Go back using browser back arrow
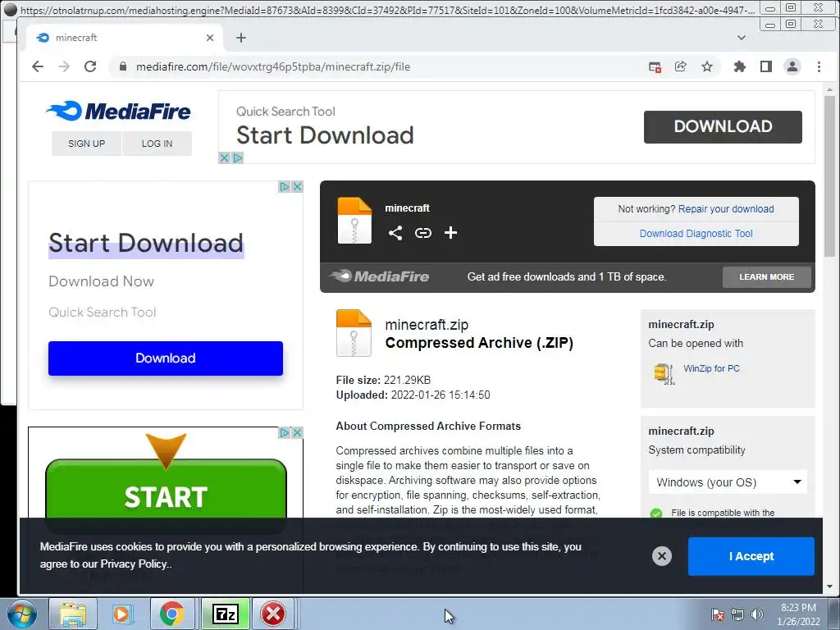 [38, 66]
